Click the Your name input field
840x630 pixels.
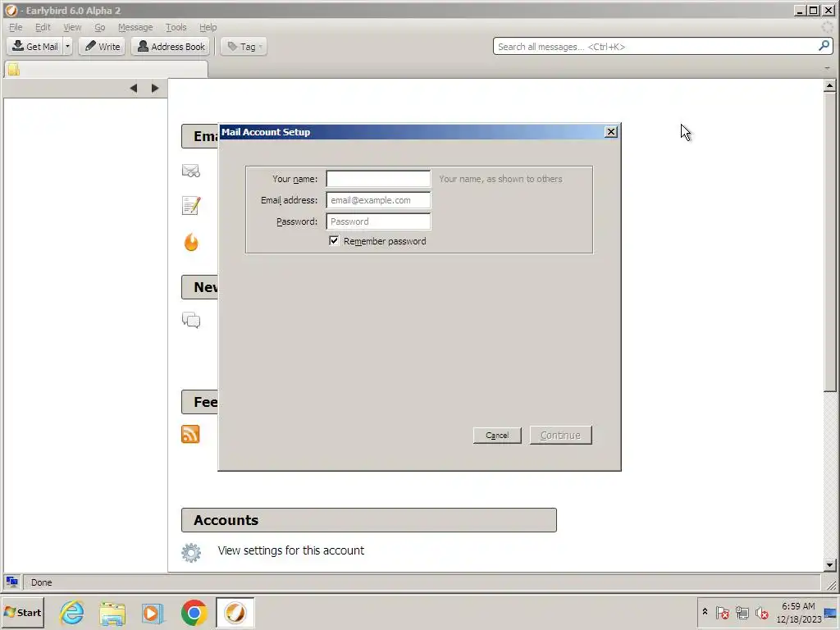tap(378, 179)
